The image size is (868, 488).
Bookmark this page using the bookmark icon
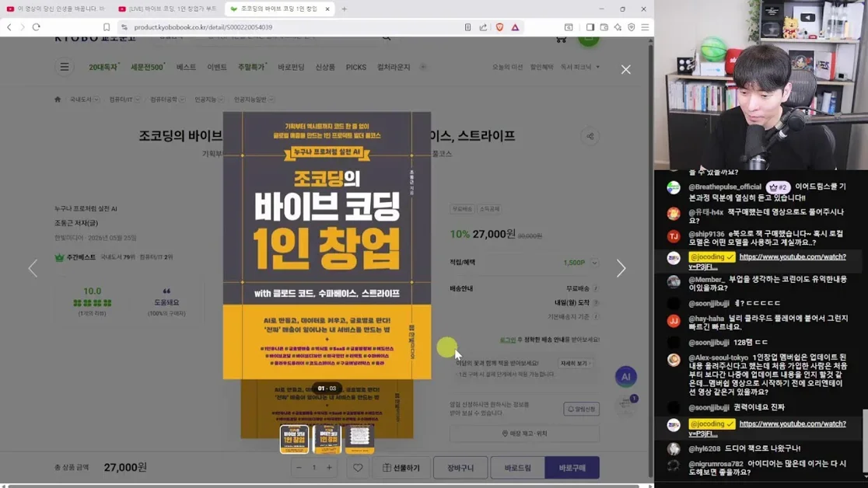point(107,27)
